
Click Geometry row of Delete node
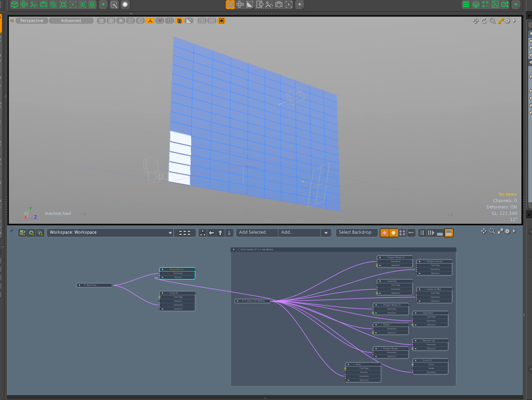tap(391, 329)
